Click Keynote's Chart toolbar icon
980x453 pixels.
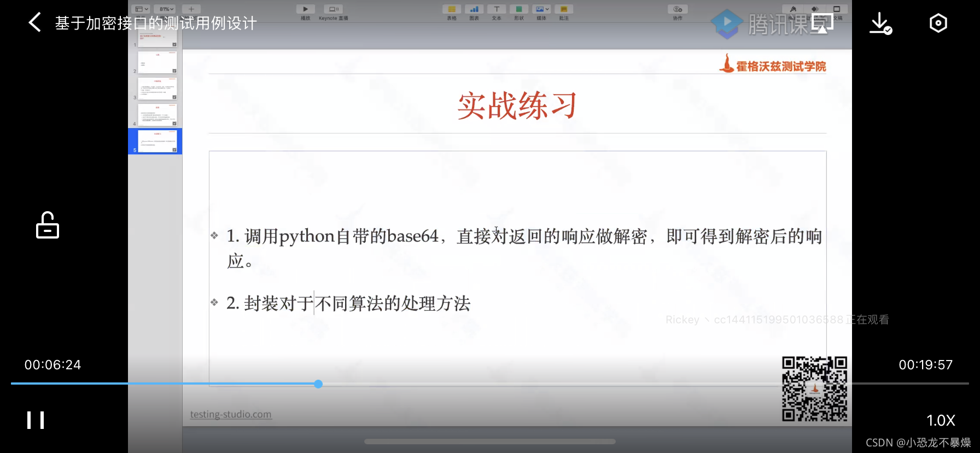click(x=474, y=9)
